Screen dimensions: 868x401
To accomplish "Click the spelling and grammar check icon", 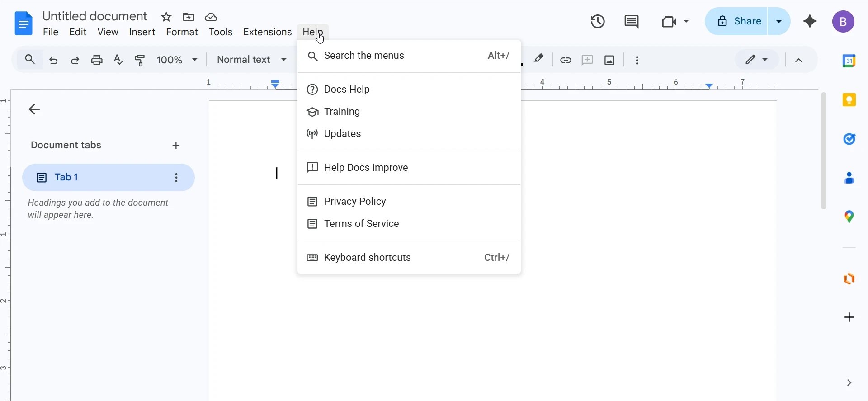I will click(118, 60).
